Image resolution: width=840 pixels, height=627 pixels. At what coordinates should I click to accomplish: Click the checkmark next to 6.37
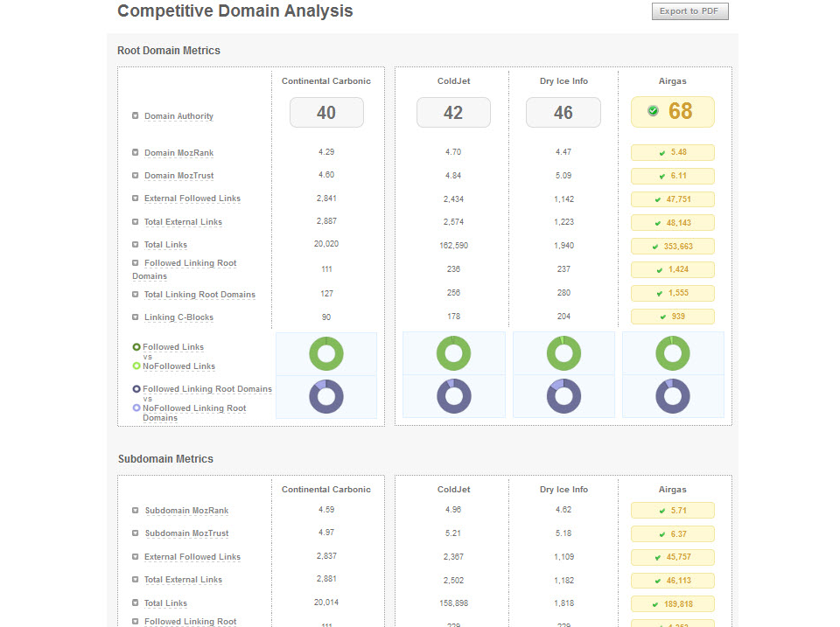(662, 534)
